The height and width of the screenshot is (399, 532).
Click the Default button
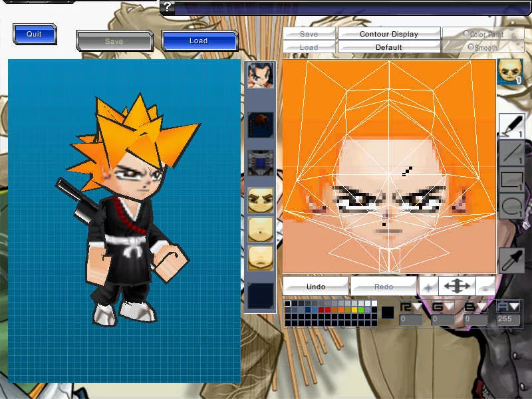tap(389, 47)
